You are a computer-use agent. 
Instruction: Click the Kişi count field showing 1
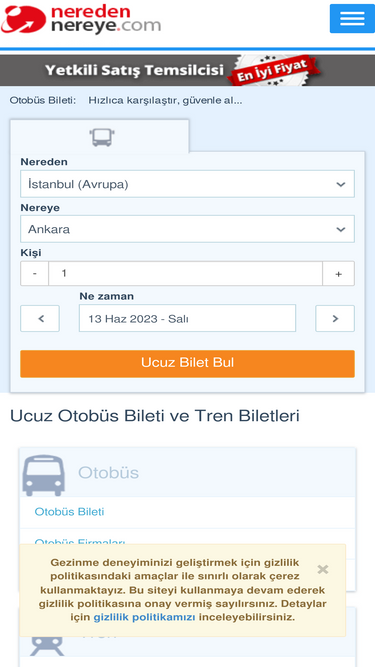185,274
